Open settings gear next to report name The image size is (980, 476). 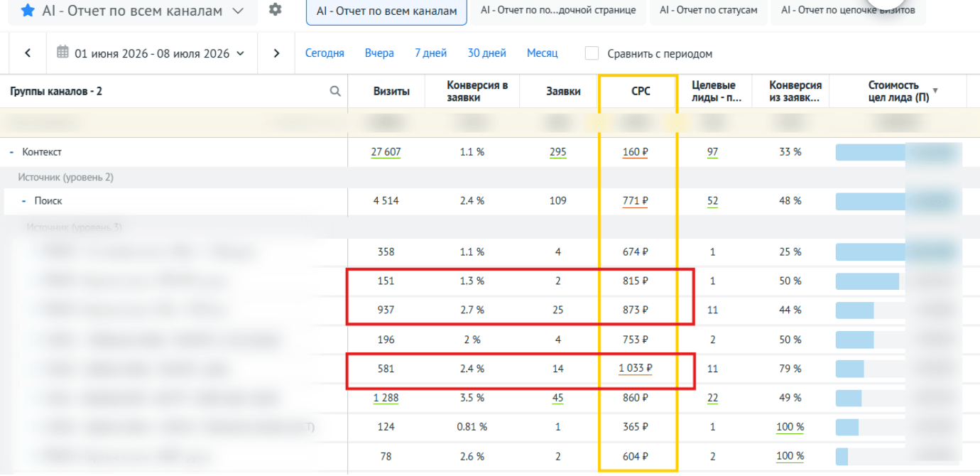[276, 10]
